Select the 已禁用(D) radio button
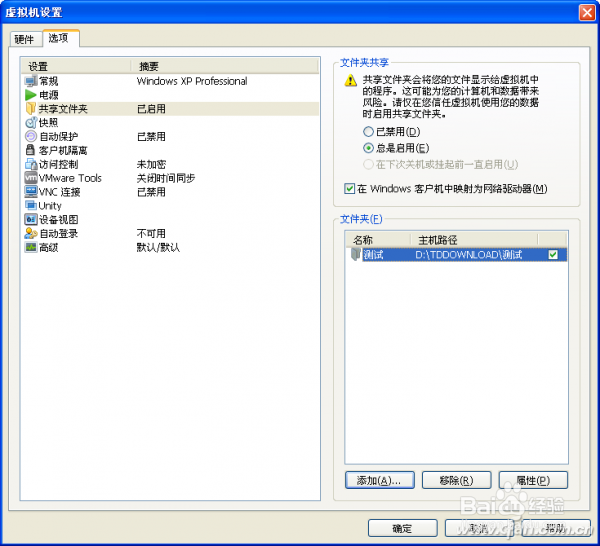600x546 pixels. pyautogui.click(x=368, y=132)
